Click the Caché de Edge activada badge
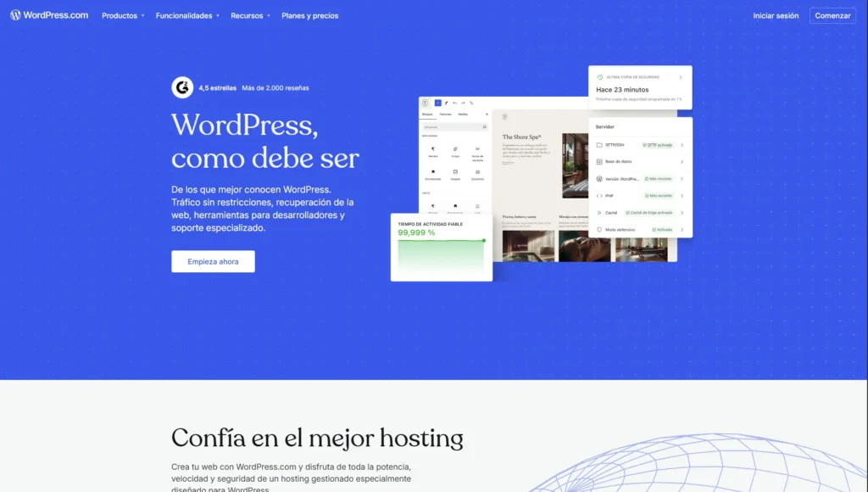Image resolution: width=868 pixels, height=492 pixels. 648,213
